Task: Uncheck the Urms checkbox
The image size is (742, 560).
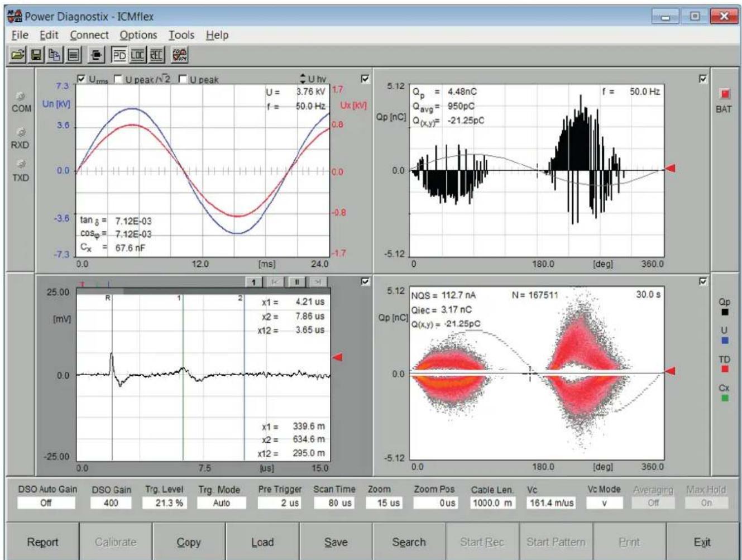Action: (x=82, y=79)
